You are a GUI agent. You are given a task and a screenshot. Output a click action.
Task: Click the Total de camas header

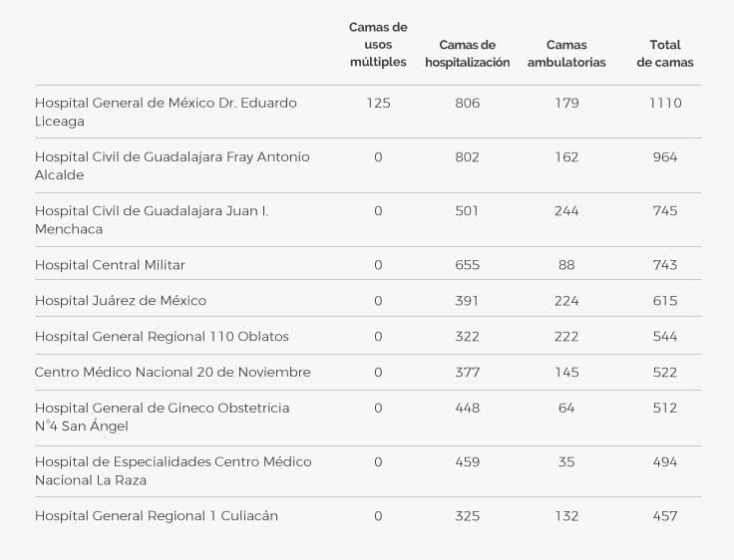click(665, 54)
